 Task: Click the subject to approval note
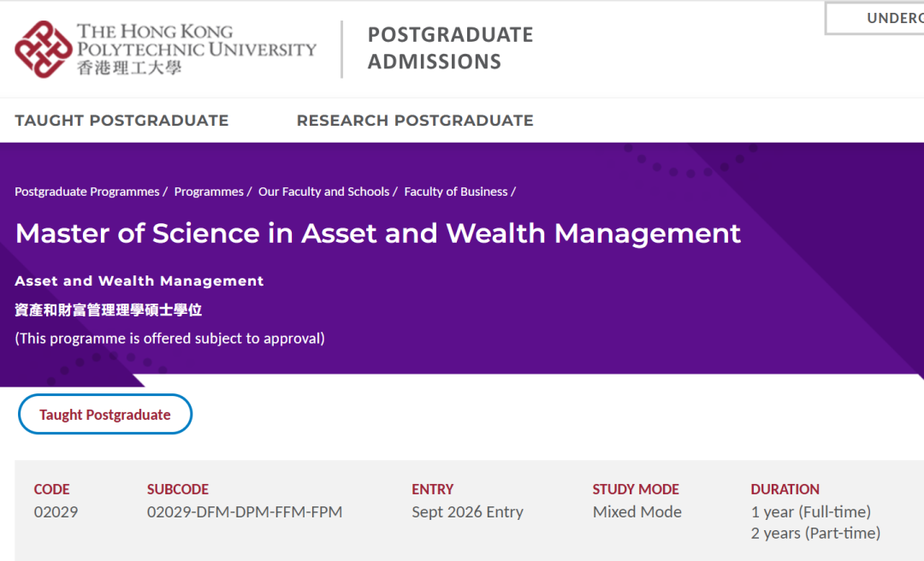click(x=169, y=338)
